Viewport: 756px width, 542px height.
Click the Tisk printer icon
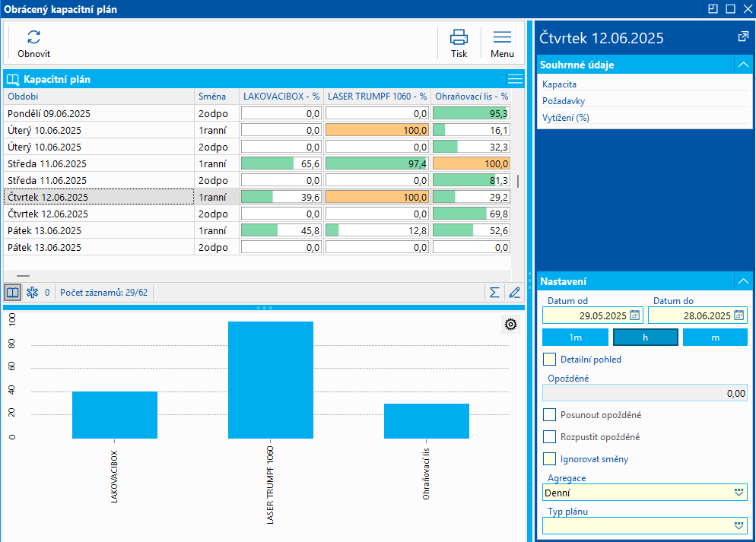click(459, 37)
